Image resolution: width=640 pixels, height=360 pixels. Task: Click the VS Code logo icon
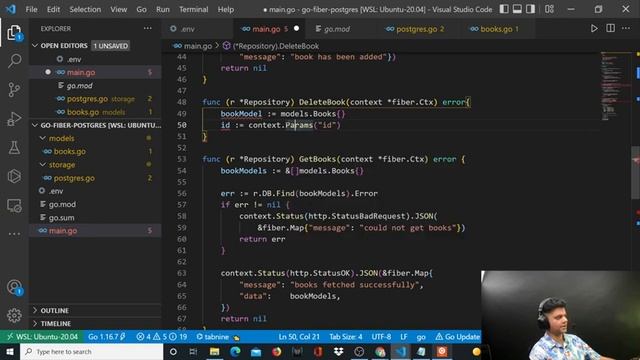(11, 9)
